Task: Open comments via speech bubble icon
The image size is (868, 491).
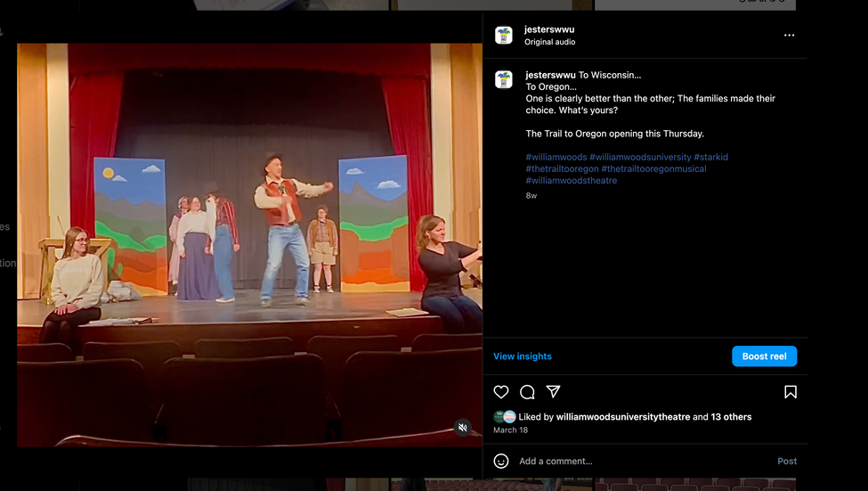Action: pos(527,392)
